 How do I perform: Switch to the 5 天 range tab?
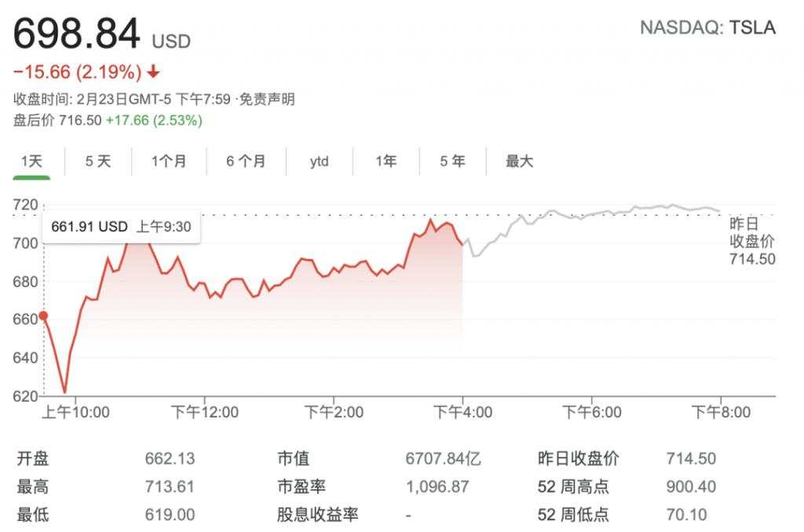pyautogui.click(x=98, y=162)
